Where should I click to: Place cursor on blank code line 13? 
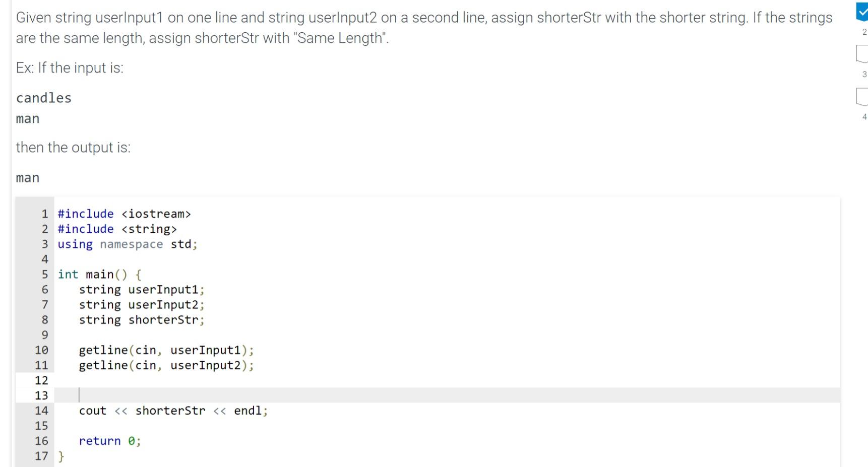(447, 395)
